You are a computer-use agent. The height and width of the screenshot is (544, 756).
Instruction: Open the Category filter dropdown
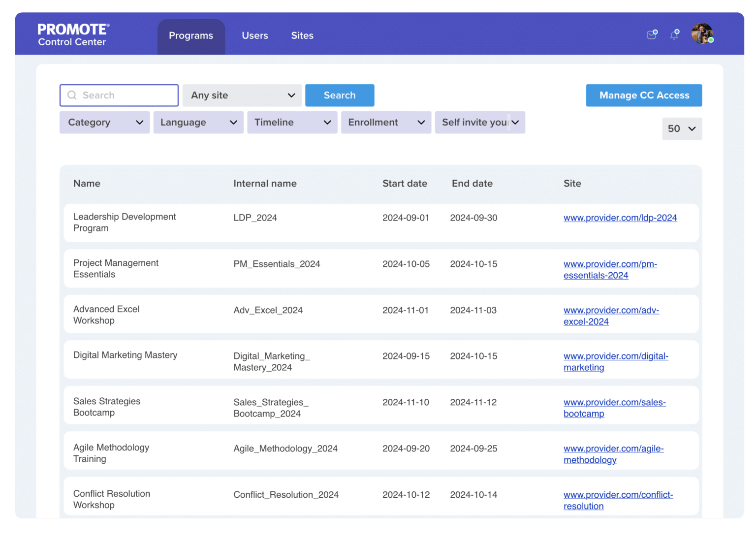104,122
